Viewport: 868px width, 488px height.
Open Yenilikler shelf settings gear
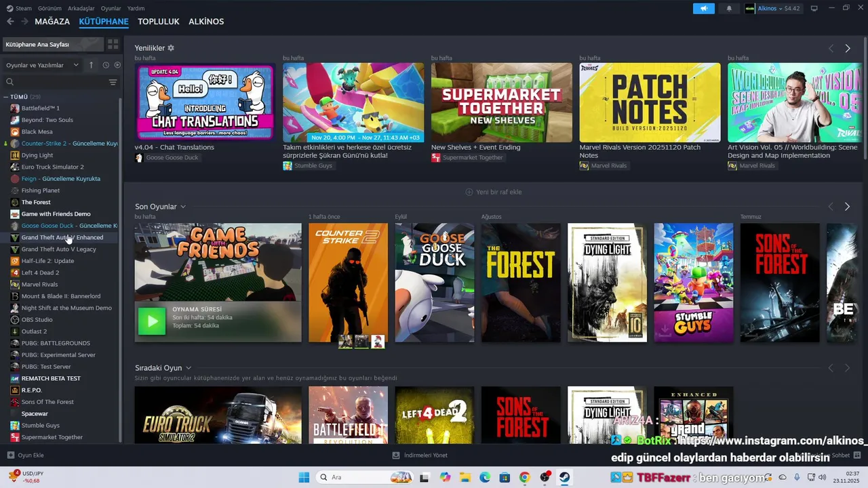pyautogui.click(x=171, y=48)
